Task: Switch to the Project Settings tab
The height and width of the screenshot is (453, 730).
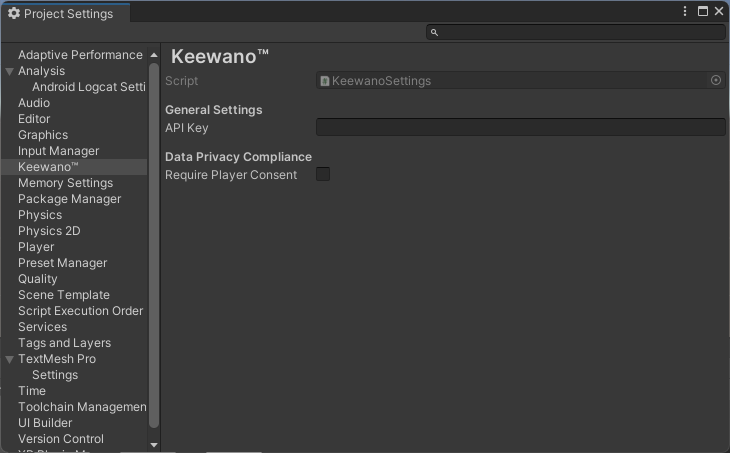Action: tap(66, 13)
